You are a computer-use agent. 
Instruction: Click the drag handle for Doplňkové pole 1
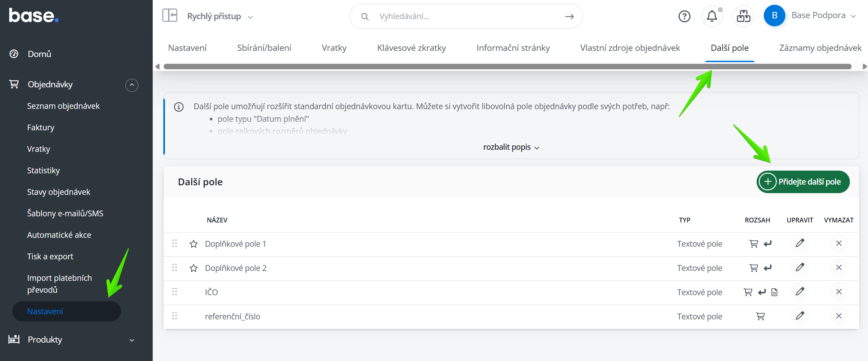click(175, 243)
